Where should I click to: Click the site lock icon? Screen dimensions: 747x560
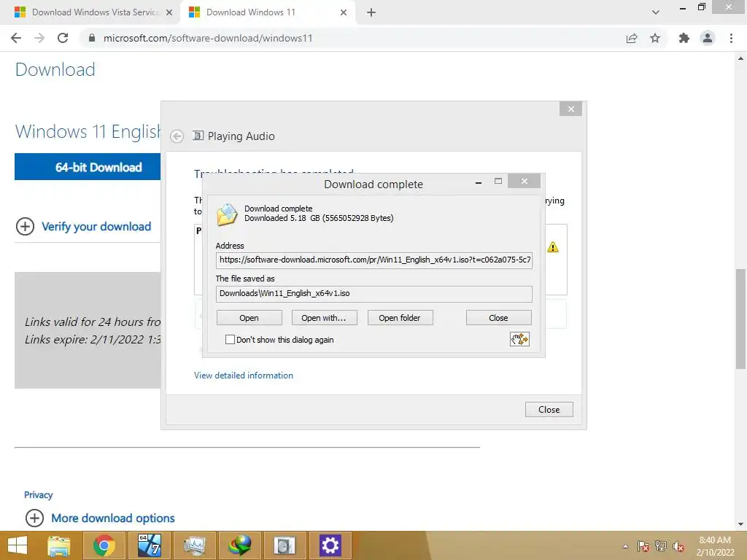pyautogui.click(x=91, y=38)
